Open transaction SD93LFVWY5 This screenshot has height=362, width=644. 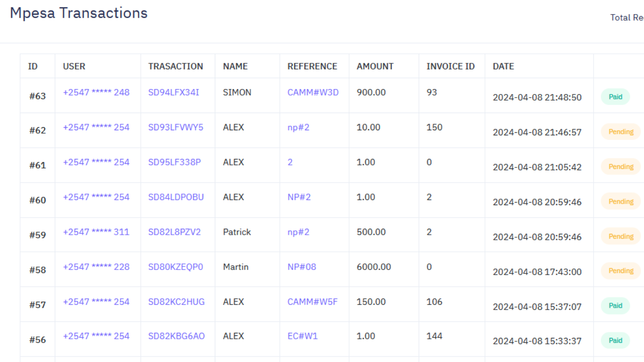[x=176, y=127]
